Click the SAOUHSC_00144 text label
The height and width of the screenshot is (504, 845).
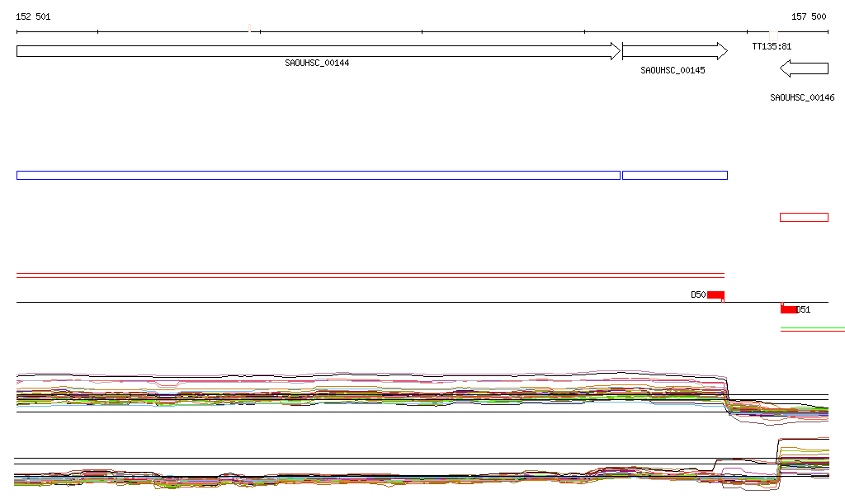click(317, 63)
